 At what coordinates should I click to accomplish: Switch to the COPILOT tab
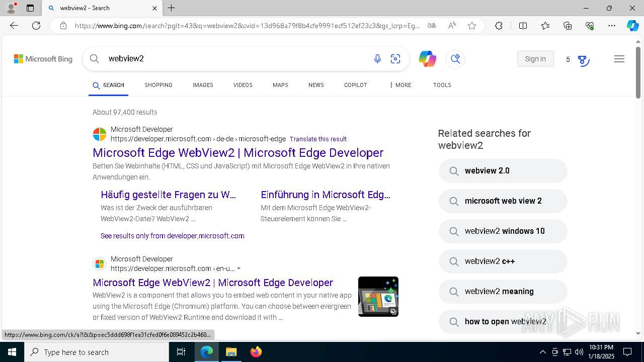356,85
